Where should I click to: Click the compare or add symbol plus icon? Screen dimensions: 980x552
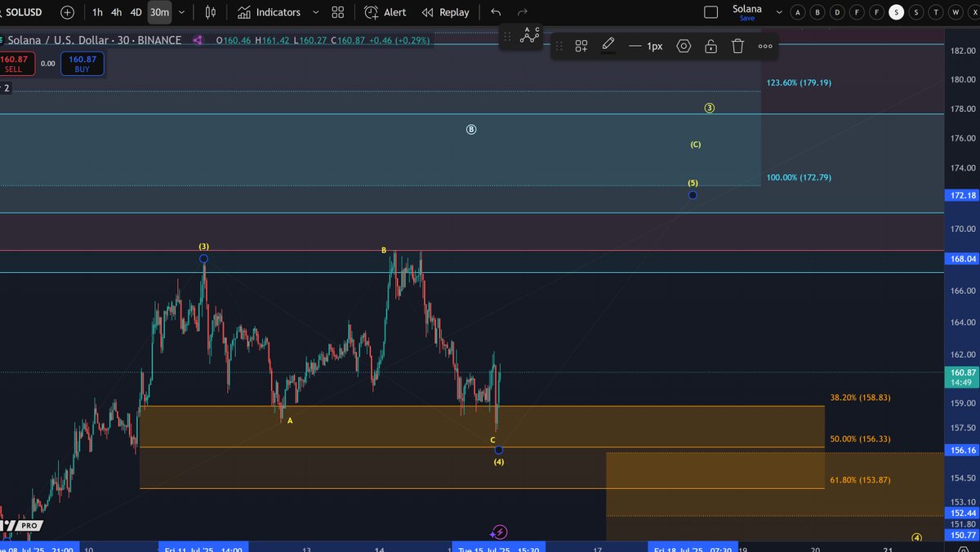tap(68, 12)
